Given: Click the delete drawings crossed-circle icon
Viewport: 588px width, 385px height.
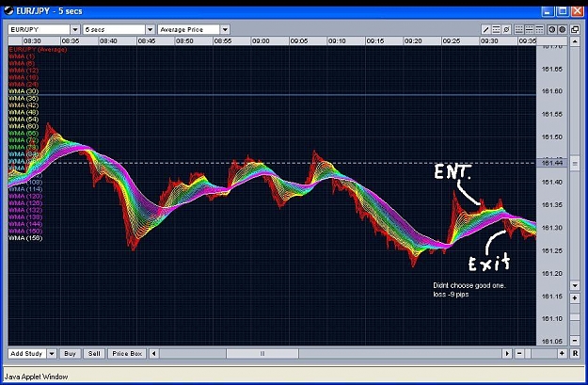Looking at the screenshot, I should 507,29.
